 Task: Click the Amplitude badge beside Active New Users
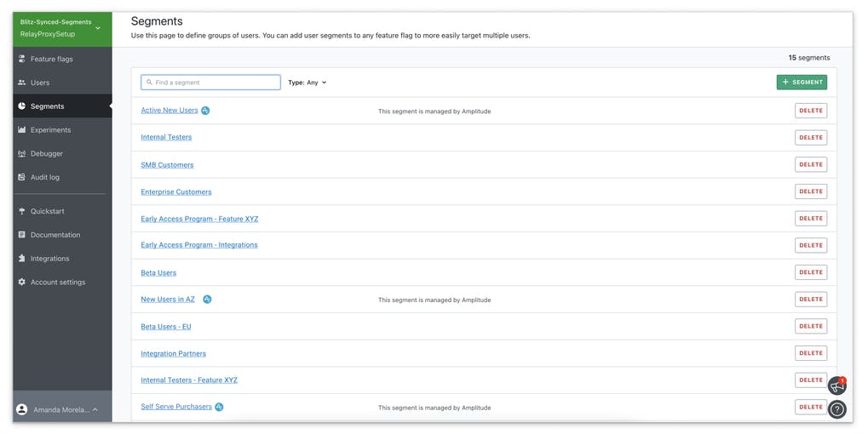(205, 111)
